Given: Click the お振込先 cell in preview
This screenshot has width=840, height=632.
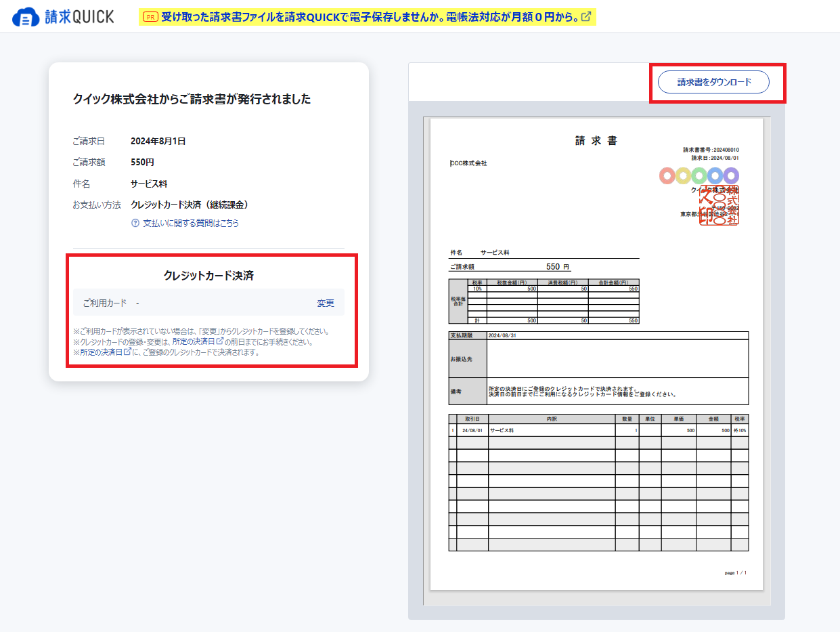Looking at the screenshot, I should click(468, 358).
